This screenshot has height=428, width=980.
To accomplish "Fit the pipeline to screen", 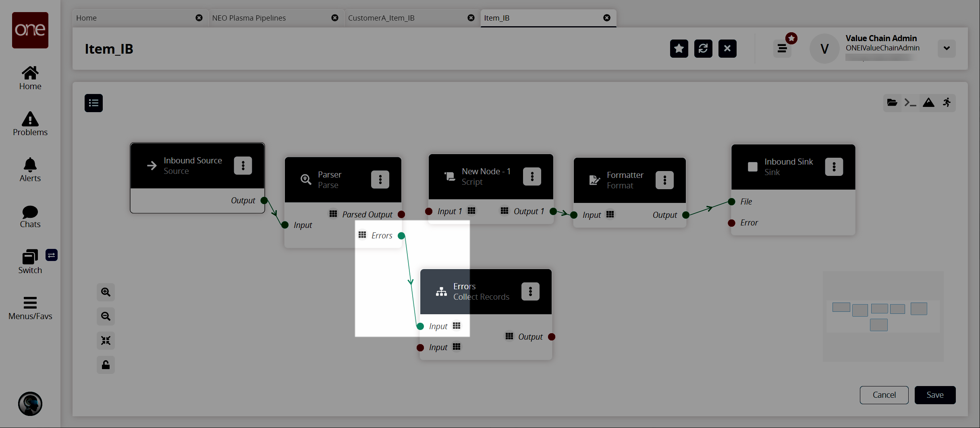I will (106, 340).
